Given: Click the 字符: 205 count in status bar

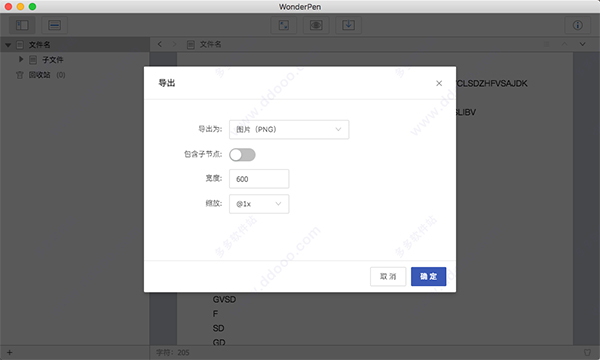Looking at the screenshot, I should [173, 352].
